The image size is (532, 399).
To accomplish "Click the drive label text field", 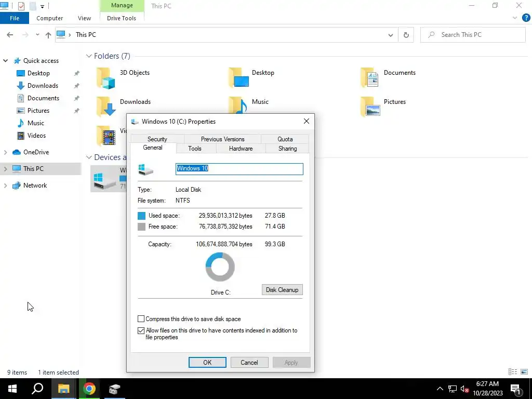I will (x=239, y=169).
